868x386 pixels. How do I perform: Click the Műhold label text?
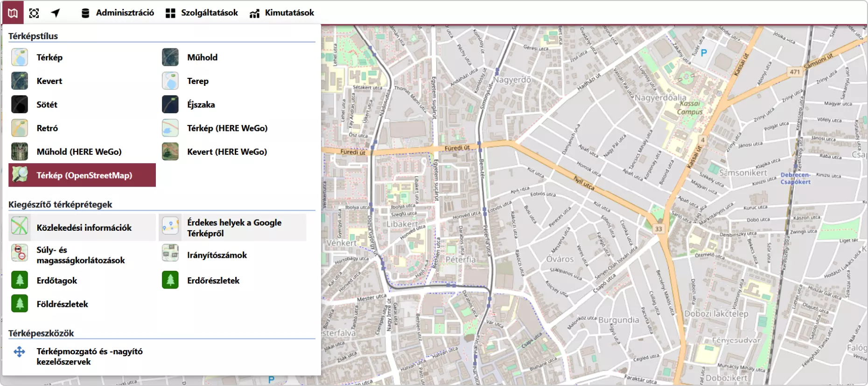202,57
